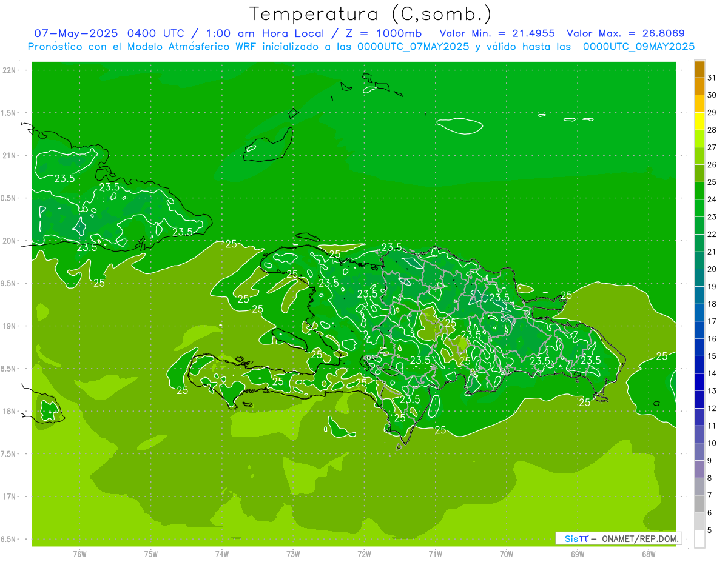
Task: Click the '6.5N' latitude label
Action: 8,539
